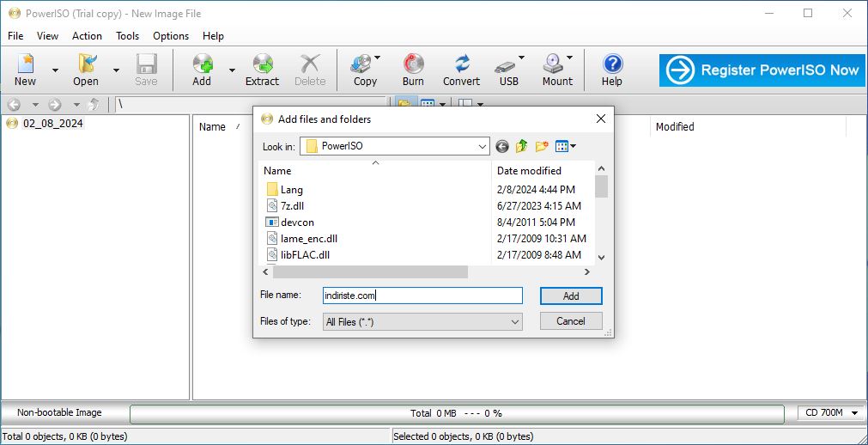Open the CD 700M media size dropdown
This screenshot has width=868, height=445.
point(831,413)
